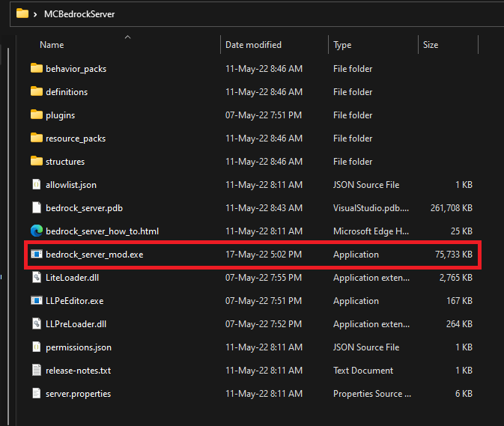Click the 75,733 KB size value
This screenshot has width=504, height=426.
pos(454,255)
